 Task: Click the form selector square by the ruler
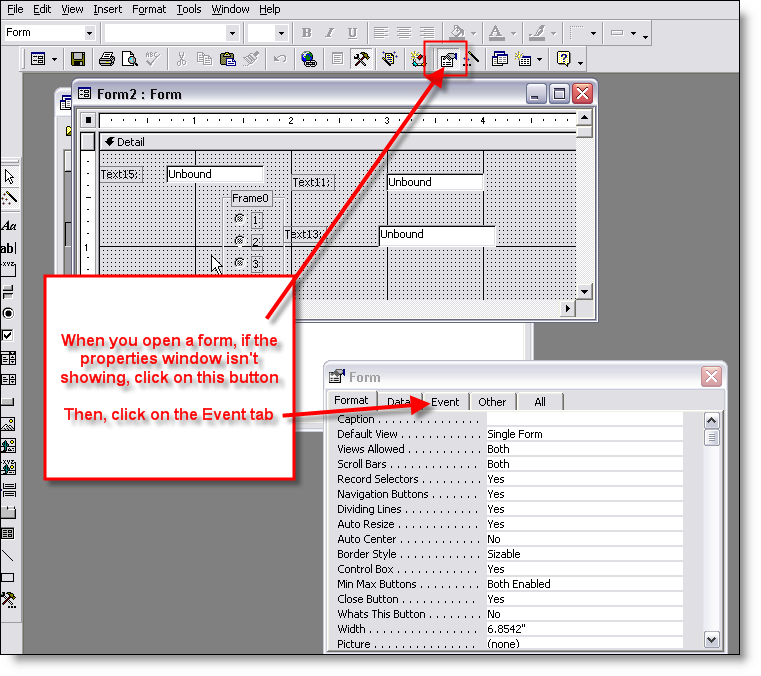click(88, 119)
